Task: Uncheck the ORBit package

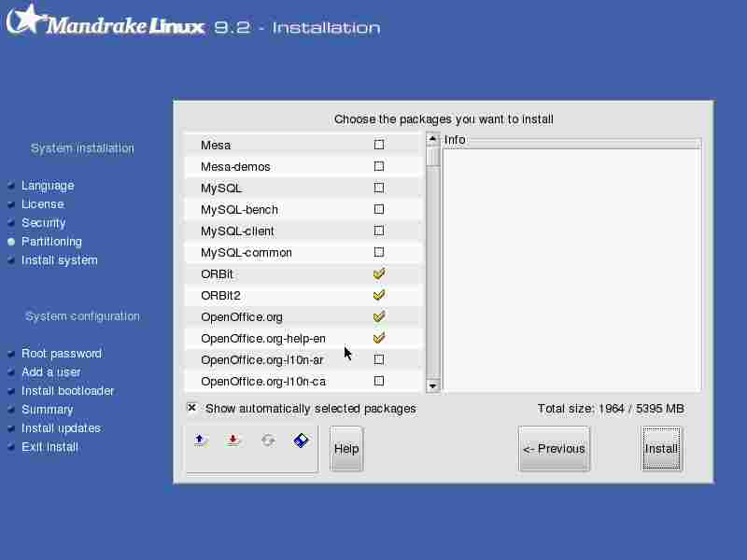Action: [x=379, y=273]
